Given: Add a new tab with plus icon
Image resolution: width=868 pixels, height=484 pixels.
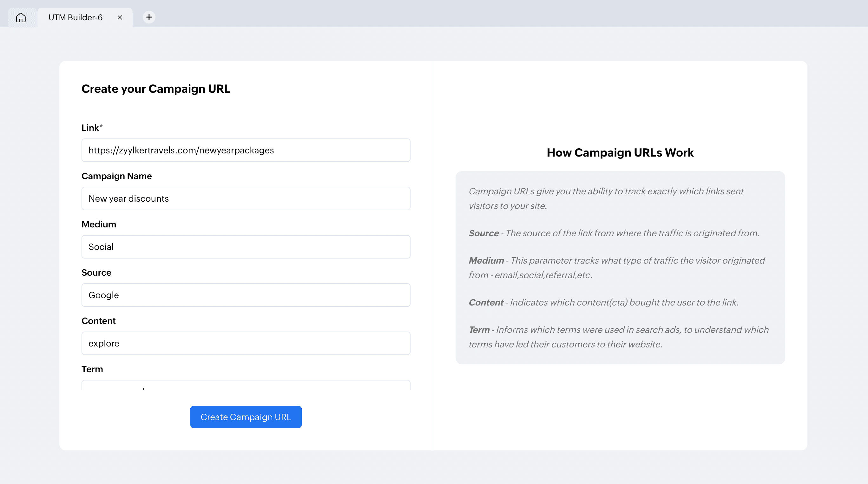Looking at the screenshot, I should click(x=149, y=17).
